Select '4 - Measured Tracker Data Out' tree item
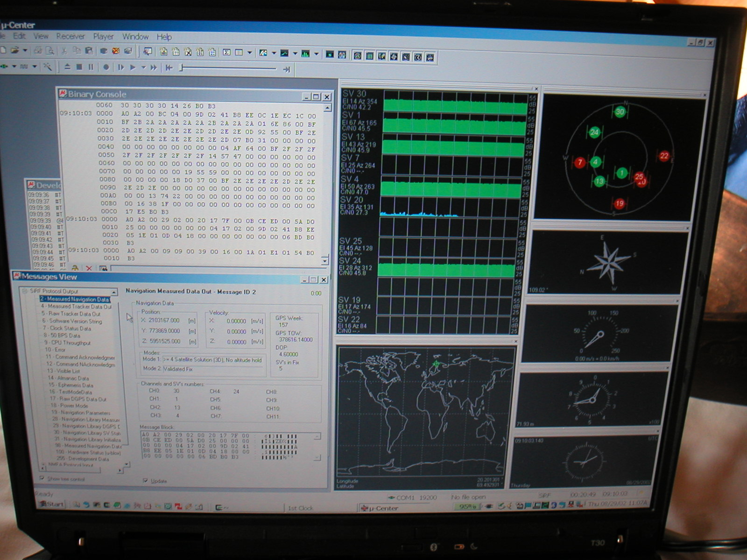This screenshot has height=560, width=747. click(x=76, y=307)
